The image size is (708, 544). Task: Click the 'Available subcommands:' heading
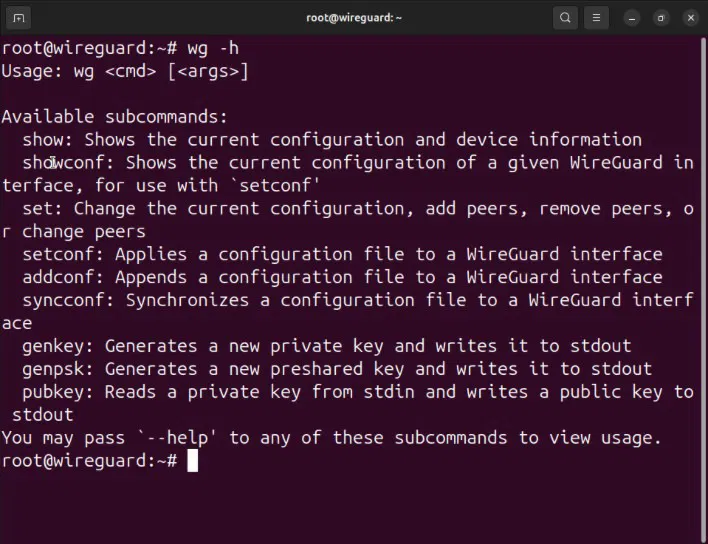pyautogui.click(x=115, y=117)
